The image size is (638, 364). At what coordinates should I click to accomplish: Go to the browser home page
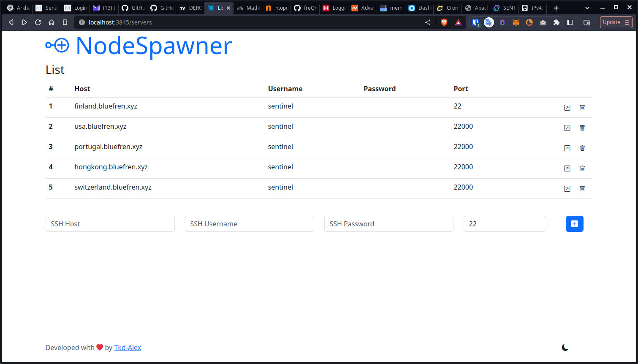51,22
